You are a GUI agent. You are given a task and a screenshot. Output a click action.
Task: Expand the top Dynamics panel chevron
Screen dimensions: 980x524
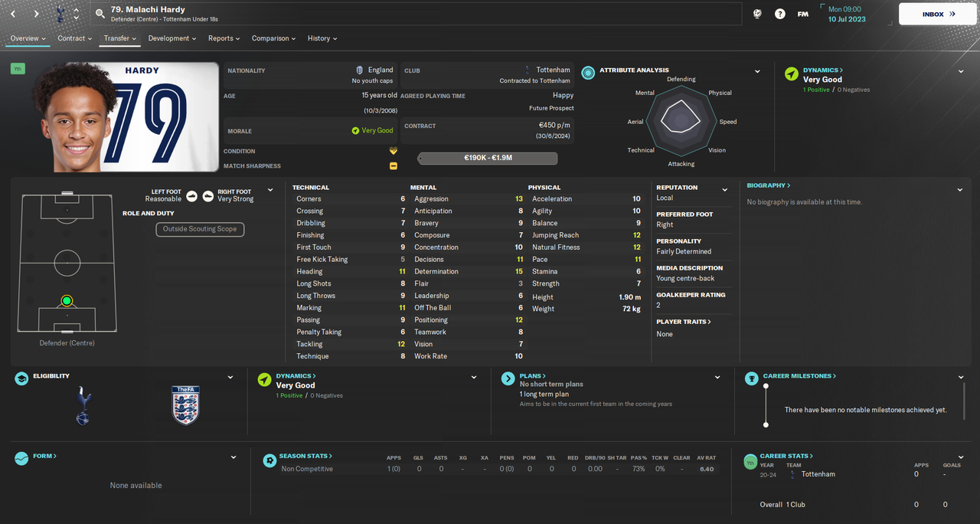[x=961, y=71]
